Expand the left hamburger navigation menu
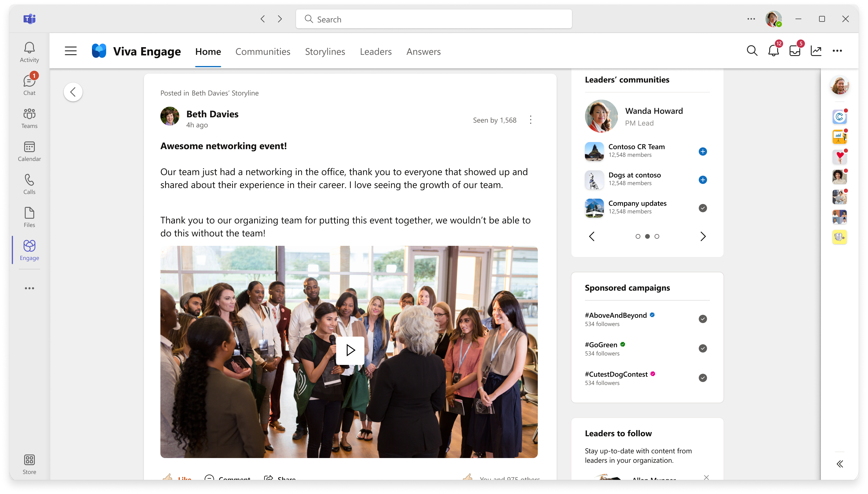 70,51
